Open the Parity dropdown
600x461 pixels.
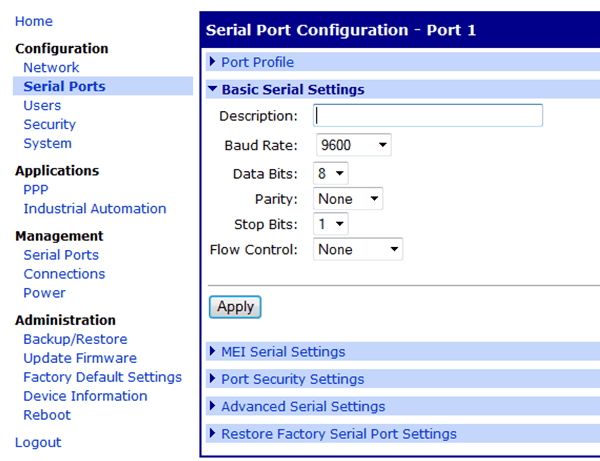pyautogui.click(x=347, y=199)
